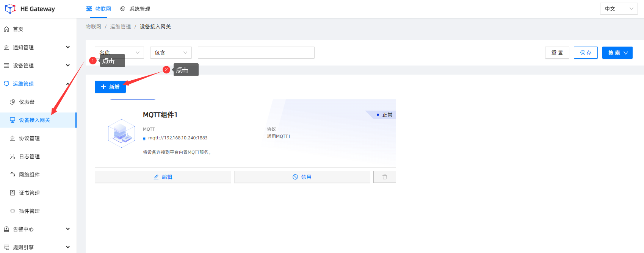Collapse the 运维管理 menu chevron
The height and width of the screenshot is (253, 644).
(x=68, y=84)
